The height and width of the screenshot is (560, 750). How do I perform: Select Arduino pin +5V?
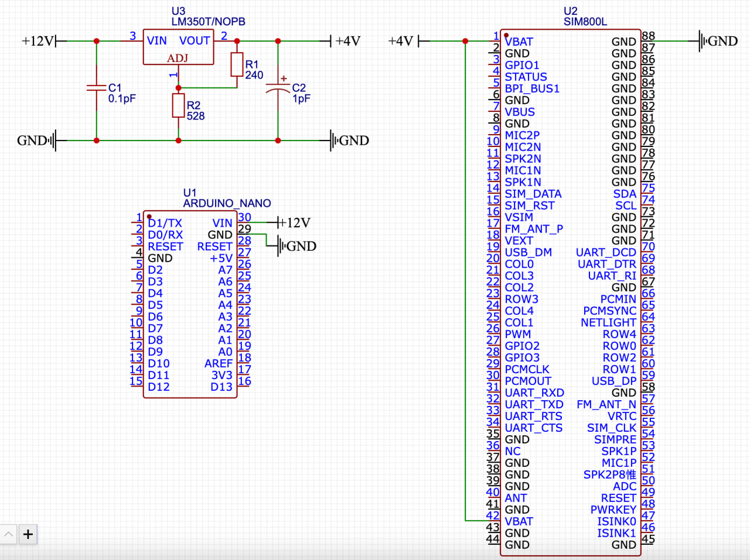221,258
